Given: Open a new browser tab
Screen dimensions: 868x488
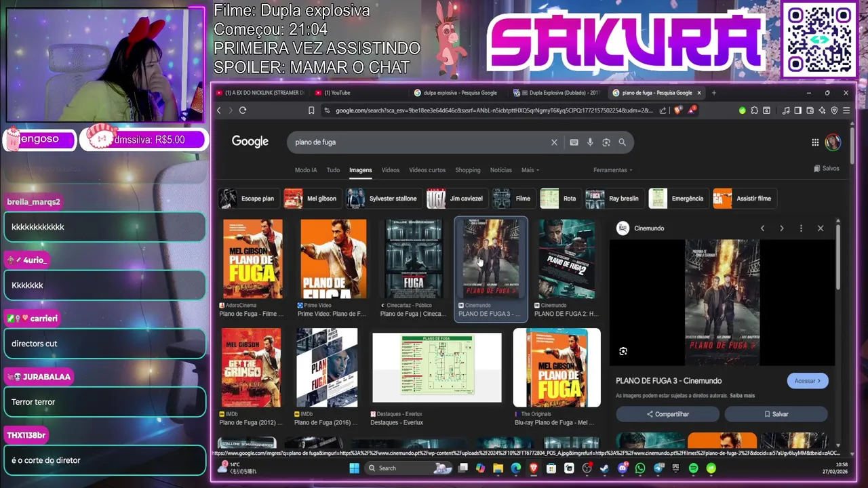Looking at the screenshot, I should 713,93.
